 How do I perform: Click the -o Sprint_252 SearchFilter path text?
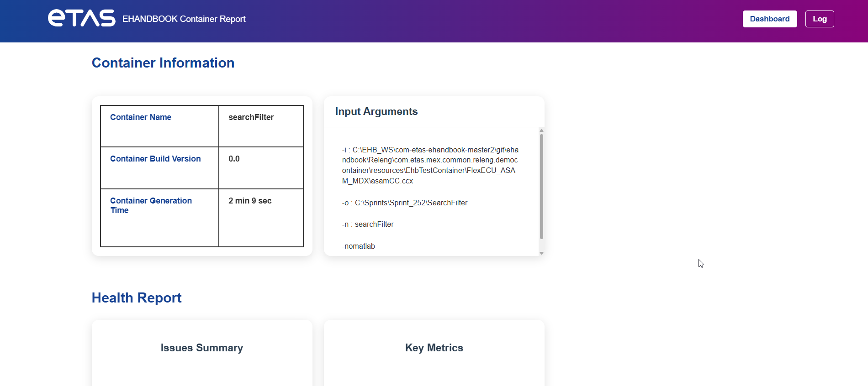coord(404,203)
